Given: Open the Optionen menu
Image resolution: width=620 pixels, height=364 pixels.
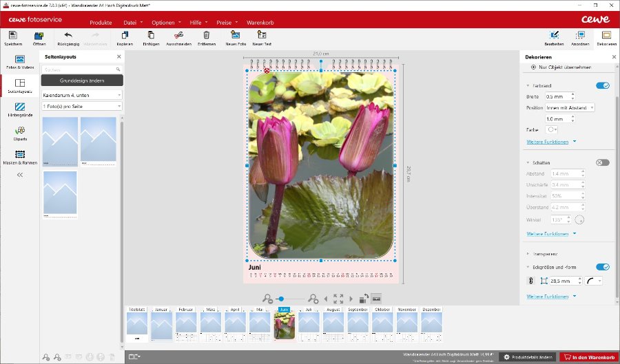Looking at the screenshot, I should coord(166,23).
